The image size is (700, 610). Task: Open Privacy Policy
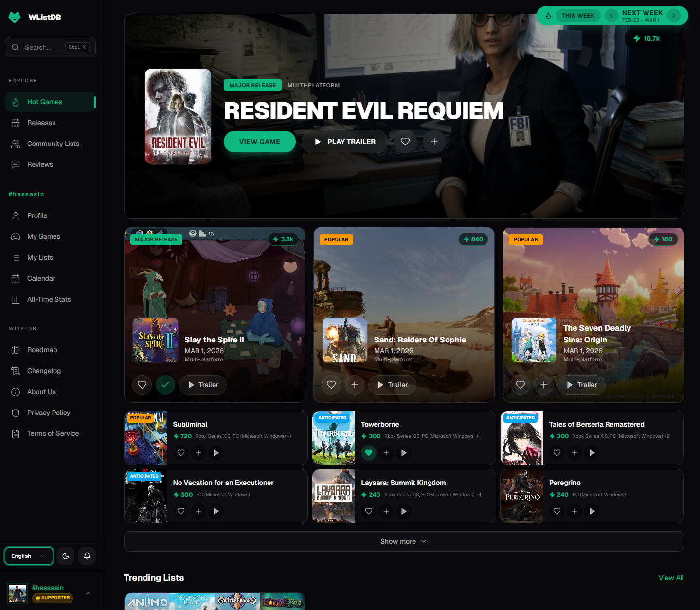50,413
